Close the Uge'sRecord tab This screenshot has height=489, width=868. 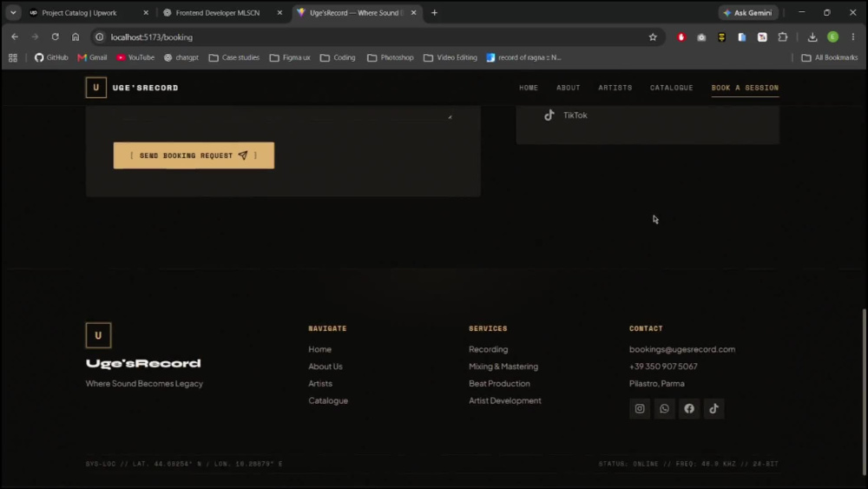[x=413, y=13]
